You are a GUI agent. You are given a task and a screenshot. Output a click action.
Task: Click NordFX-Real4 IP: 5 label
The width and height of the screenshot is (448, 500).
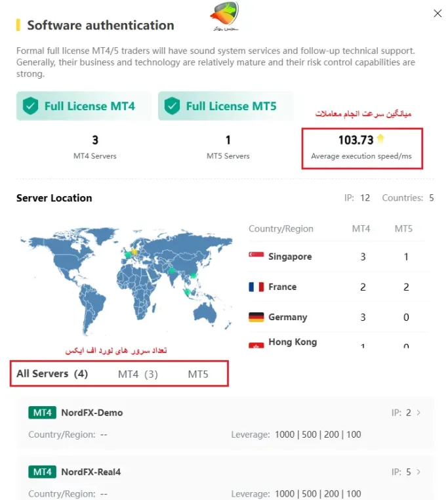pos(401,472)
